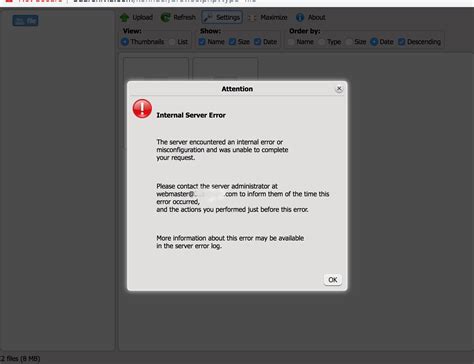Click the red error exclamation icon
This screenshot has height=364, width=474.
pos(142,108)
